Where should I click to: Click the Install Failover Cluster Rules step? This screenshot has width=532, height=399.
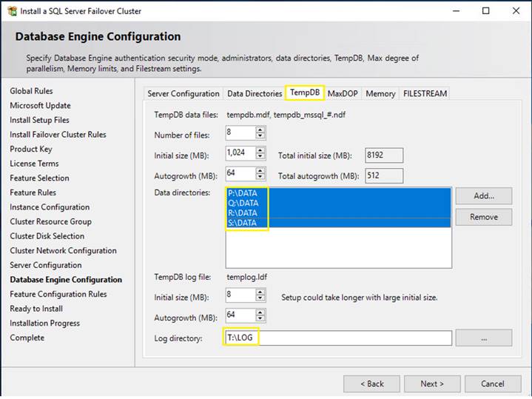pos(58,135)
